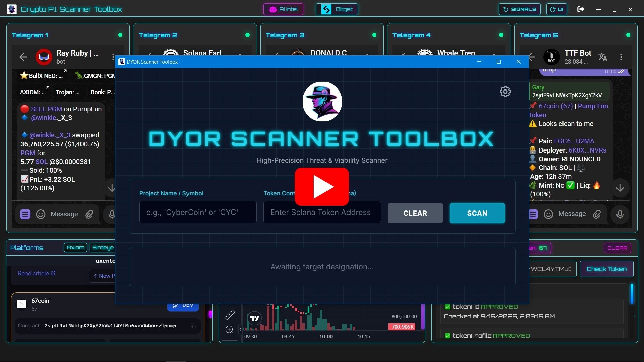This screenshot has height=362, width=644.
Task: Open emoji picker in Telegram 1 message bar
Action: click(41, 214)
